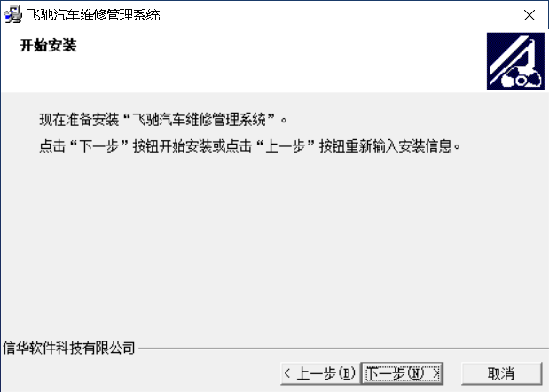The width and height of the screenshot is (549, 392).
Task: Click the quoted “上一步” in the instructions
Action: (x=286, y=146)
